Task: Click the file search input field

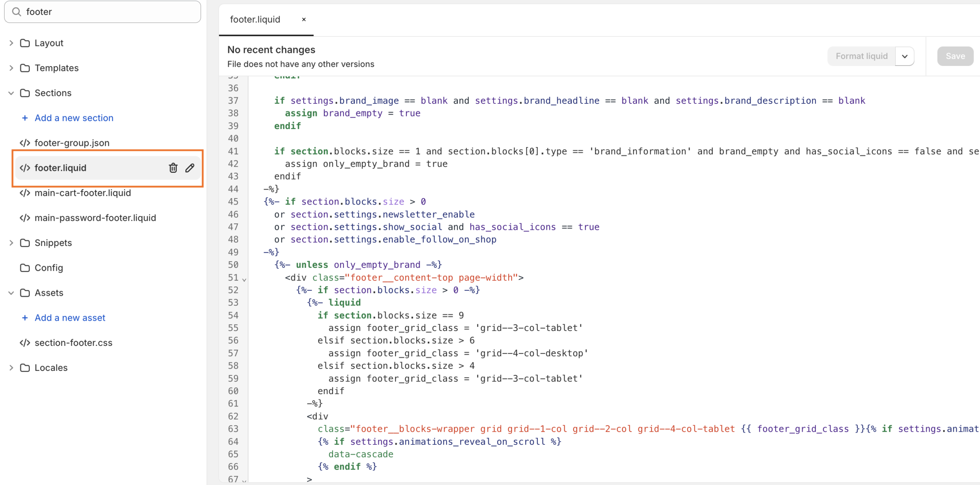Action: 103,12
